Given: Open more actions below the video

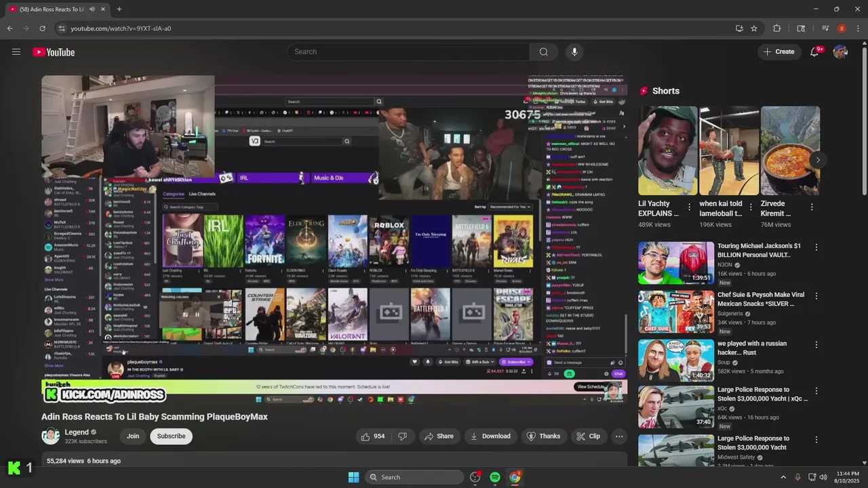Looking at the screenshot, I should 619,436.
